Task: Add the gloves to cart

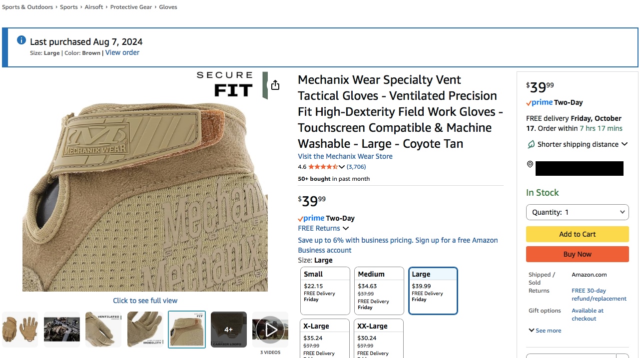Action: pyautogui.click(x=578, y=234)
